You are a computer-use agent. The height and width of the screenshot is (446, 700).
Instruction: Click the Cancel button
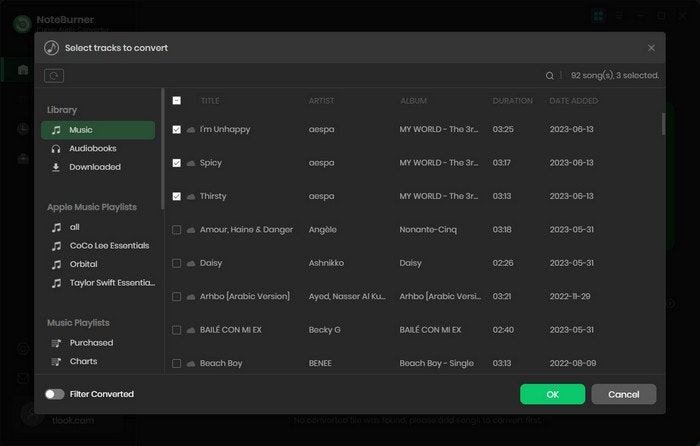pyautogui.click(x=624, y=394)
